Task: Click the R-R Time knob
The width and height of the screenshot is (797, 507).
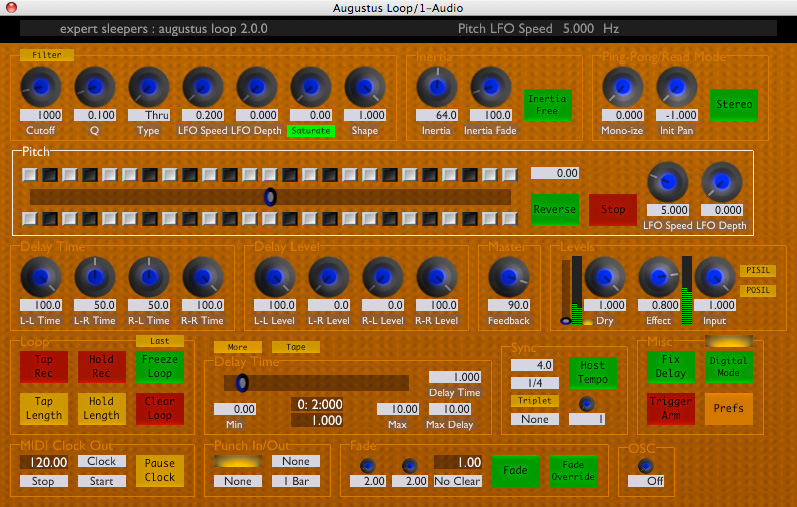Action: click(203, 277)
